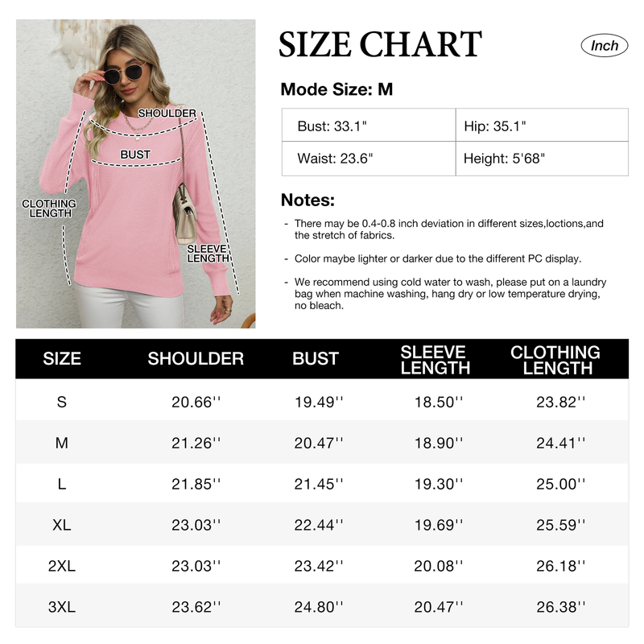The height and width of the screenshot is (644, 644).
Task: Click the Notes heading
Action: pos(308,200)
